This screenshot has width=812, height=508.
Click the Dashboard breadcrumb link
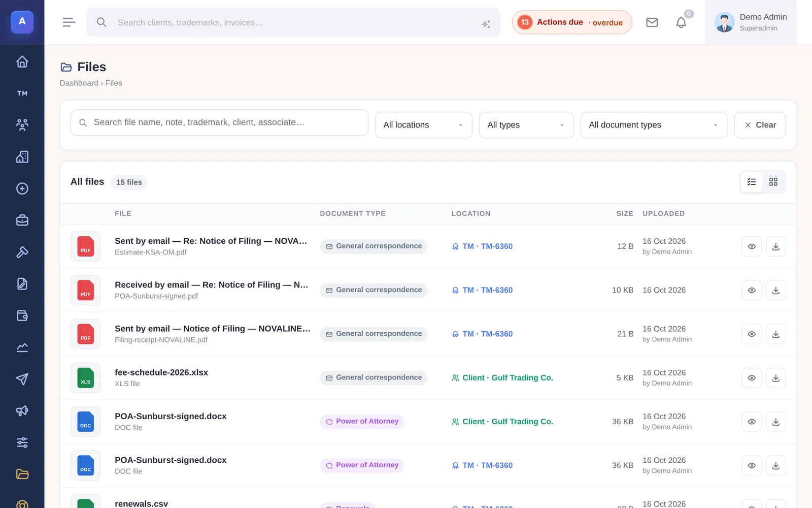[x=79, y=83]
